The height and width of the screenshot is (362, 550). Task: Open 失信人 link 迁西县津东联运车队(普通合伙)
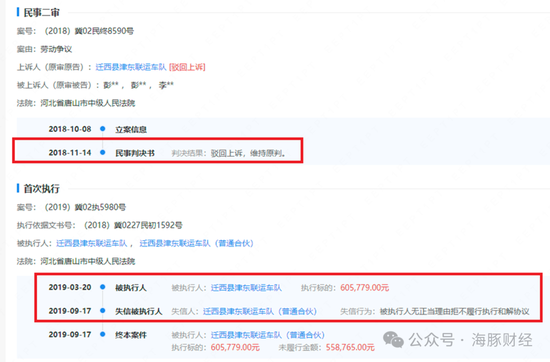coord(260,311)
